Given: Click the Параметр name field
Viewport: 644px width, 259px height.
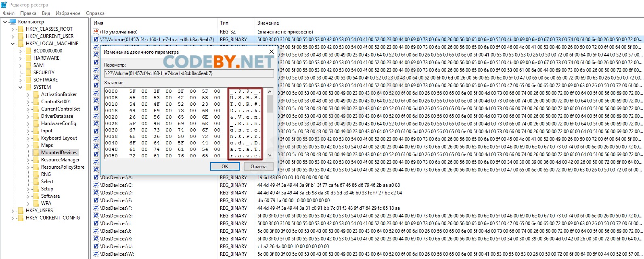Looking at the screenshot, I should click(189, 73).
